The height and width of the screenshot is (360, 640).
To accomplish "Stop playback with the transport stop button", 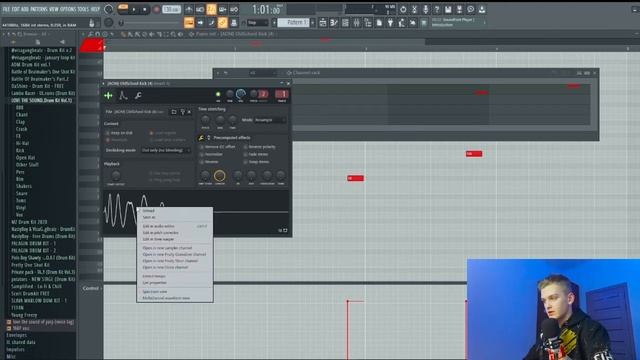I will 144,9.
